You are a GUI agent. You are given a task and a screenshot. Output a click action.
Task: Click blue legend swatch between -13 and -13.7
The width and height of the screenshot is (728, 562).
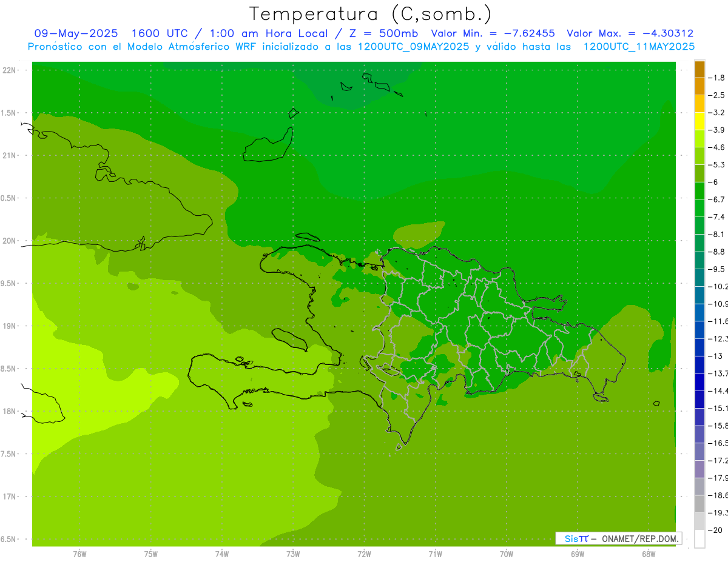[x=699, y=364]
